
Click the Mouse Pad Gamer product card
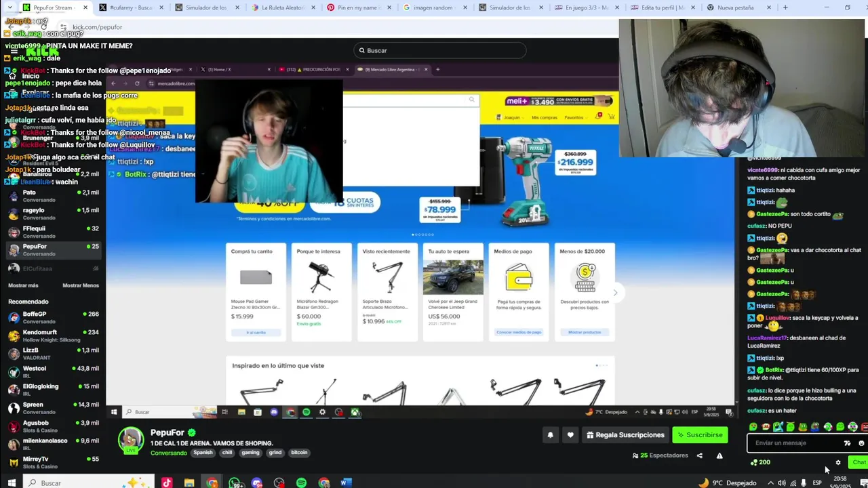(x=256, y=292)
